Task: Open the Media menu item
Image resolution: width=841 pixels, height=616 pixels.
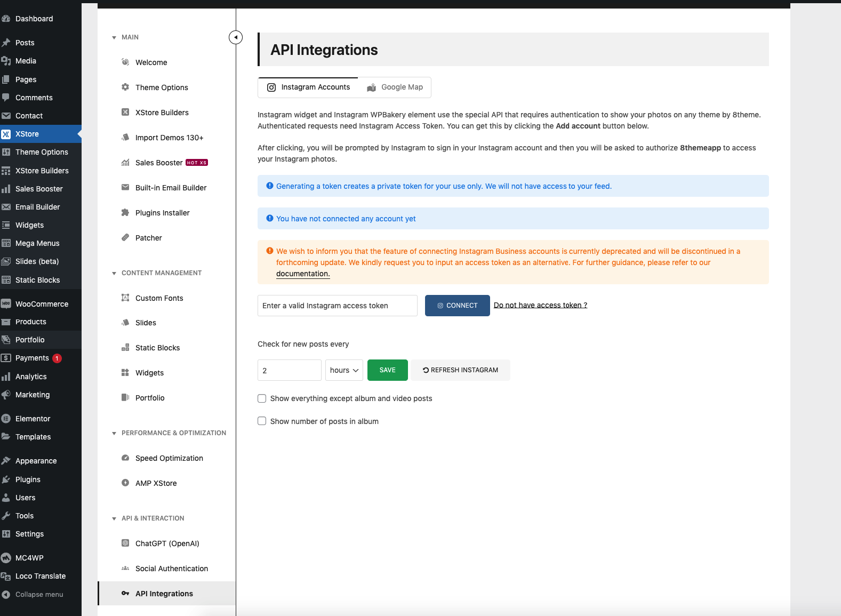Action: pyautogui.click(x=41, y=61)
